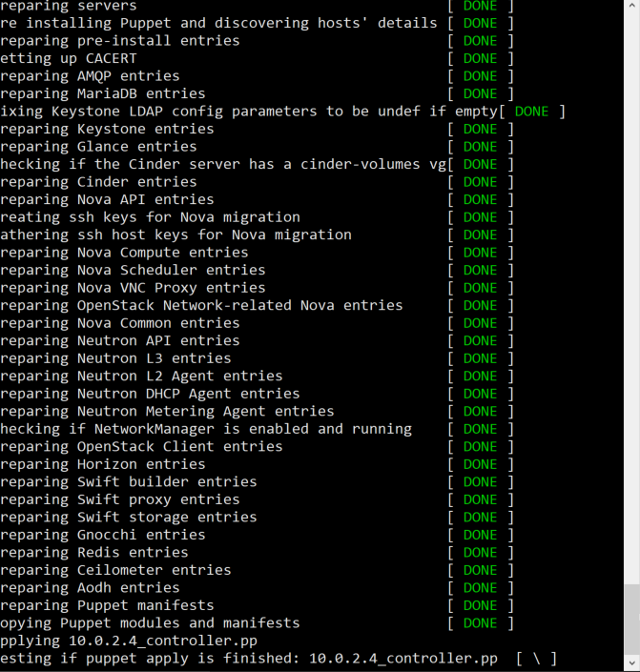
Task: Click the NetworkManager enabled and running line
Action: pyautogui.click(x=205, y=429)
